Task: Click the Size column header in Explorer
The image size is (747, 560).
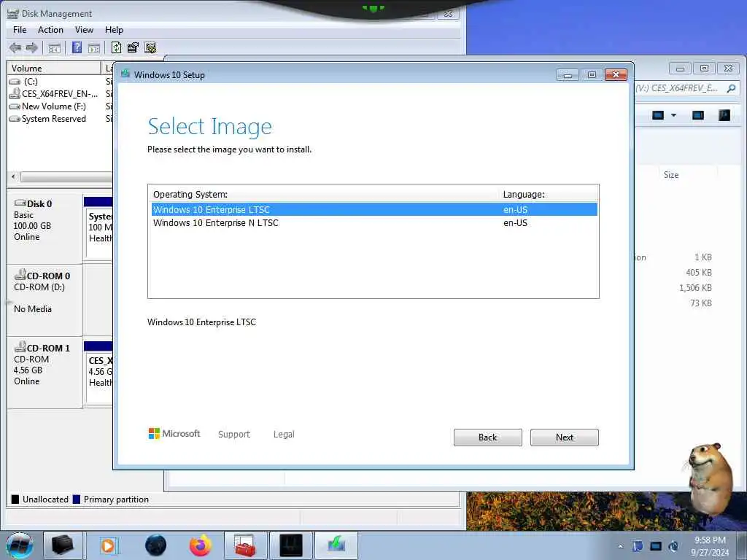Action: tap(671, 175)
